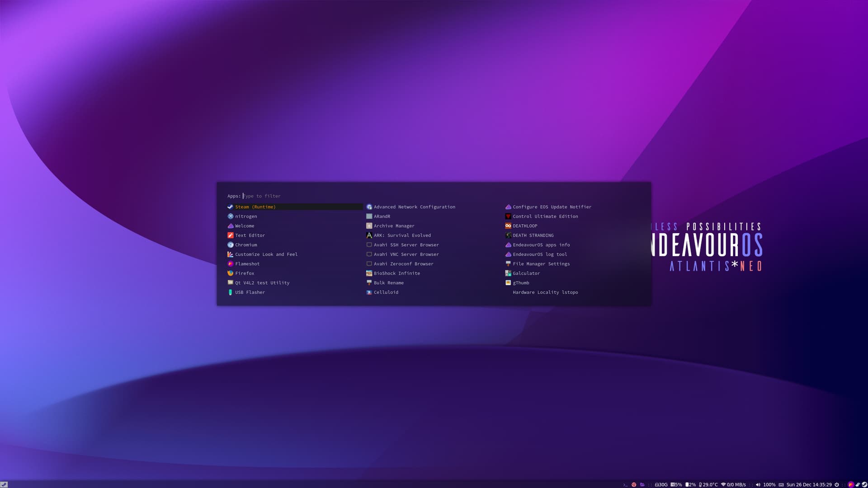Click the Control Ultimate Edition icon
Screen dimensions: 868x488
coord(508,216)
